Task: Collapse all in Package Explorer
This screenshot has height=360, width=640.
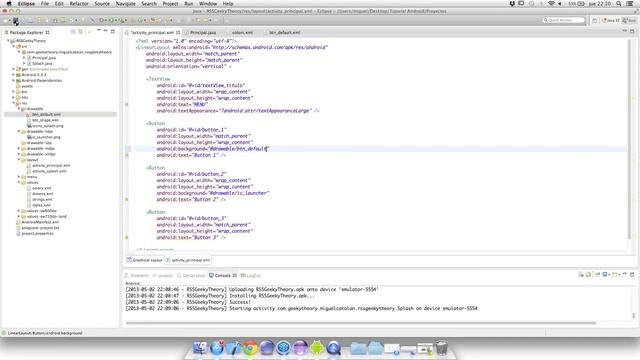Action: 73,32
